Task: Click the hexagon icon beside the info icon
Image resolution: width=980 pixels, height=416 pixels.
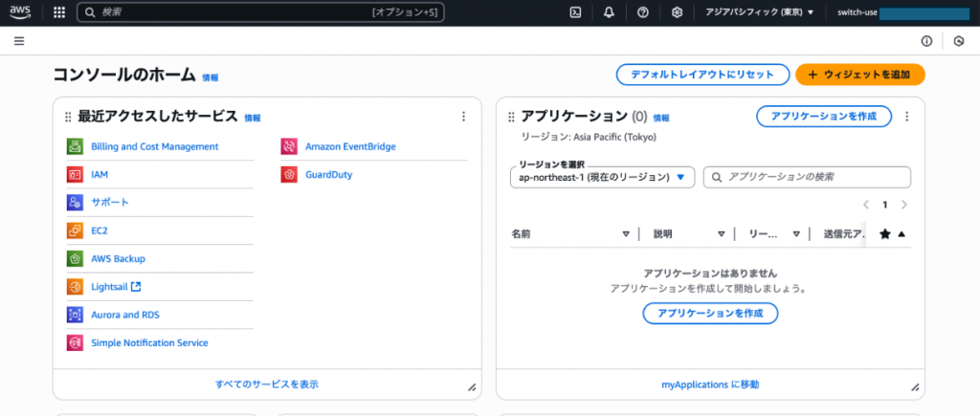Action: (x=959, y=41)
